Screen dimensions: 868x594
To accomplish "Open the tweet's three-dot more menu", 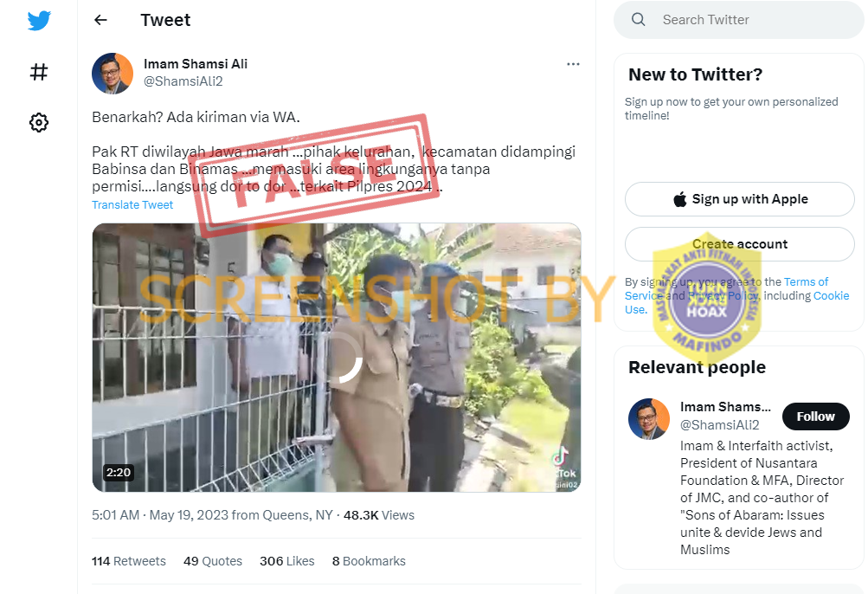I will [573, 64].
